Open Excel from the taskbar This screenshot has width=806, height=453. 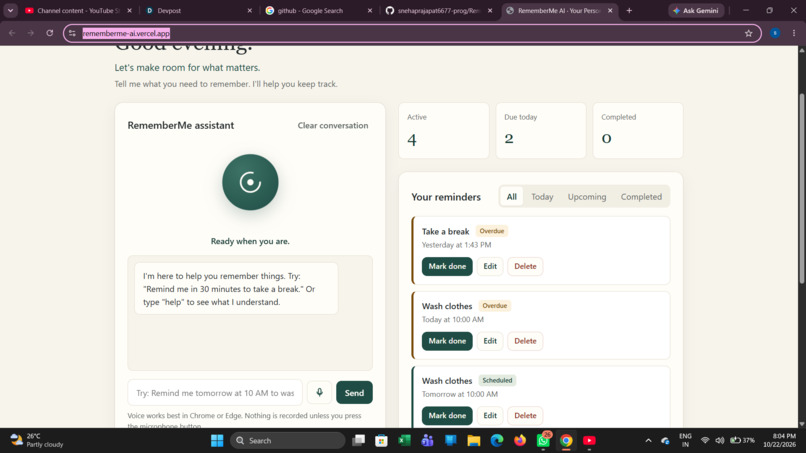tap(405, 441)
